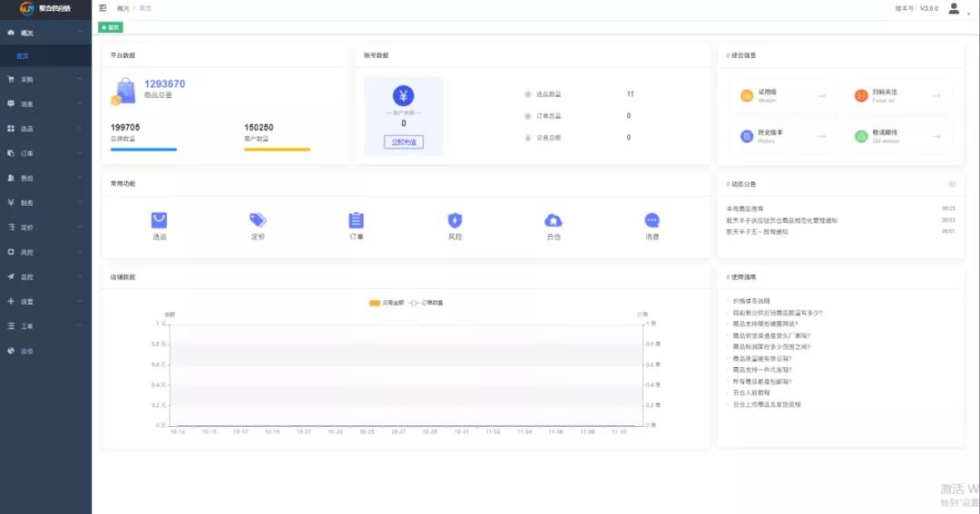This screenshot has height=514, width=980.
Task: Open the 订单 clipboard shortcut
Action: click(x=357, y=226)
